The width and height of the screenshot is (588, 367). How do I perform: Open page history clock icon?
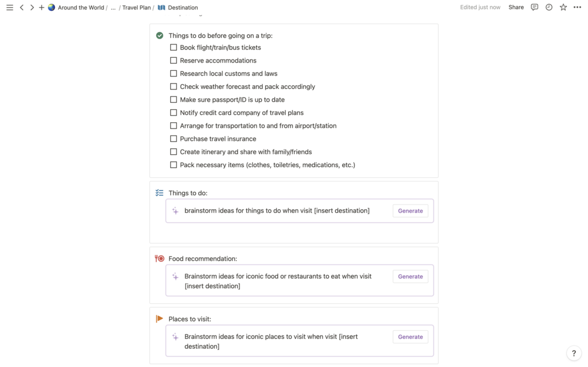(x=549, y=8)
